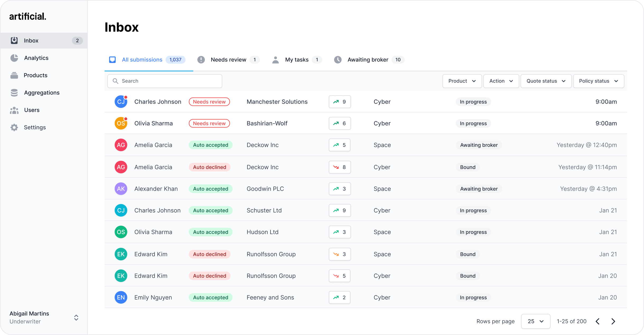The image size is (644, 335).
Task: Change rows per page from 25
Action: click(535, 321)
